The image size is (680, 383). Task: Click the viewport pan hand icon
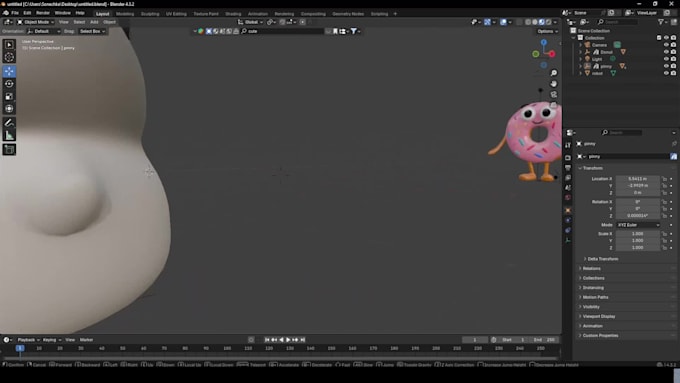click(x=554, y=84)
